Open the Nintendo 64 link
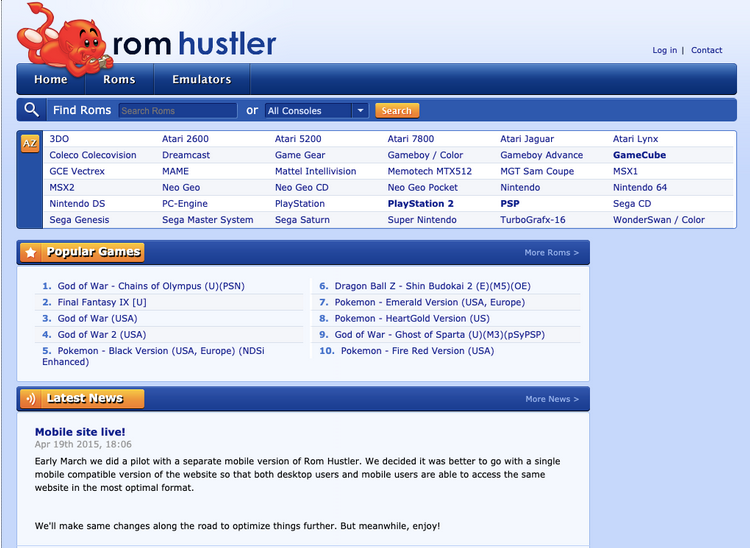The height and width of the screenshot is (548, 750). [640, 187]
